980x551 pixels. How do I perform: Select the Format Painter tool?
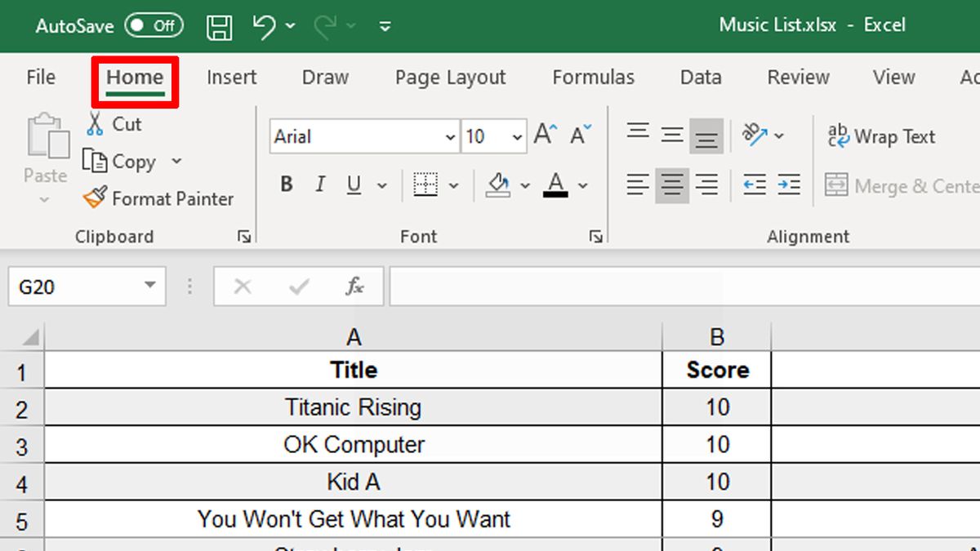pos(160,198)
